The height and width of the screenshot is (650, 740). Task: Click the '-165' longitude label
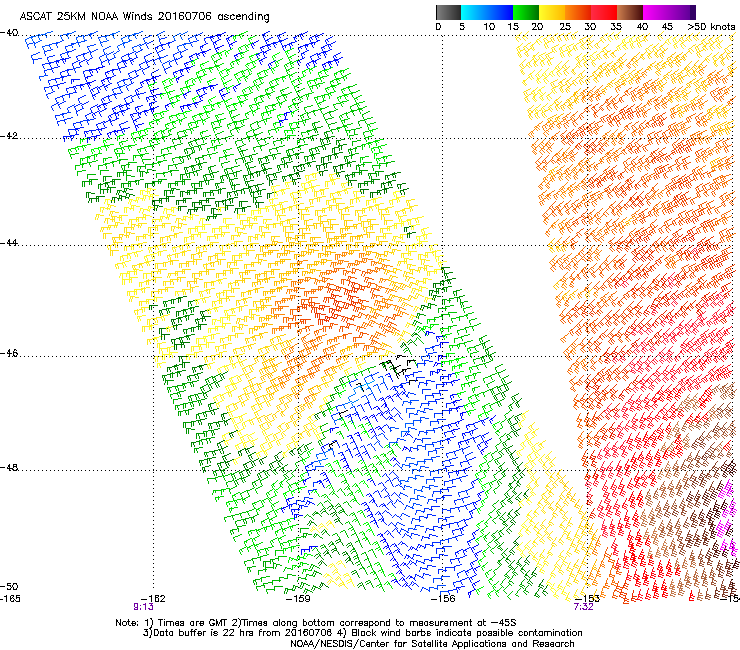click(x=10, y=599)
